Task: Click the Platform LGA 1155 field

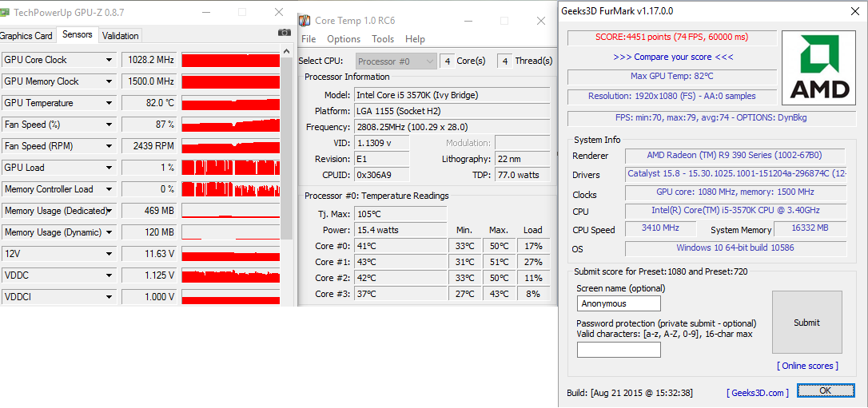Action: (x=452, y=110)
